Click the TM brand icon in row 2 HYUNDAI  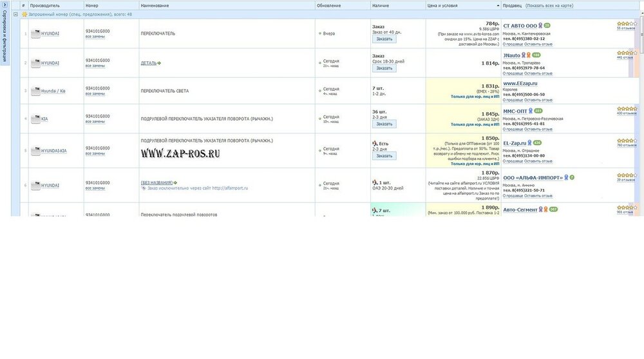click(x=35, y=63)
